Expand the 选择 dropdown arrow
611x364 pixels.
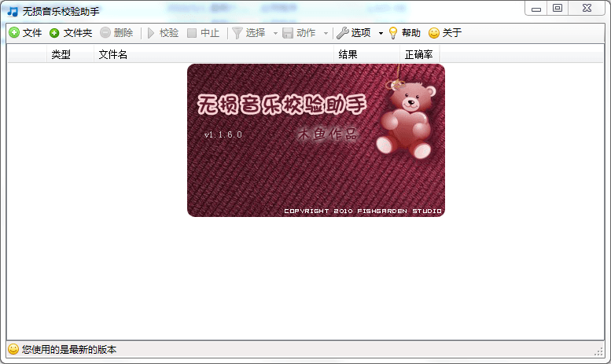pyautogui.click(x=275, y=34)
